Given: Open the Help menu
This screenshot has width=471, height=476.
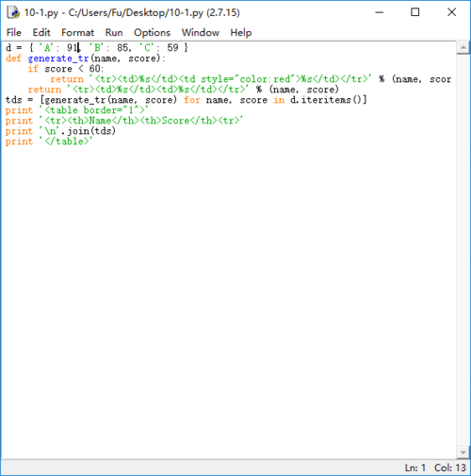Looking at the screenshot, I should click(241, 32).
